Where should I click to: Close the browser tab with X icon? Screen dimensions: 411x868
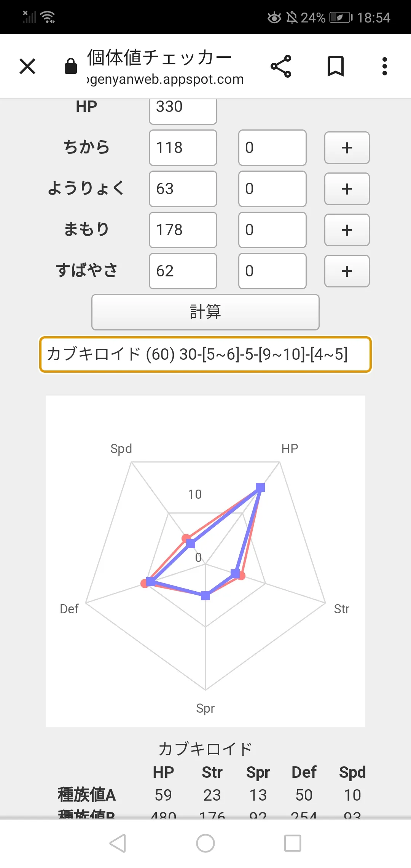point(27,66)
